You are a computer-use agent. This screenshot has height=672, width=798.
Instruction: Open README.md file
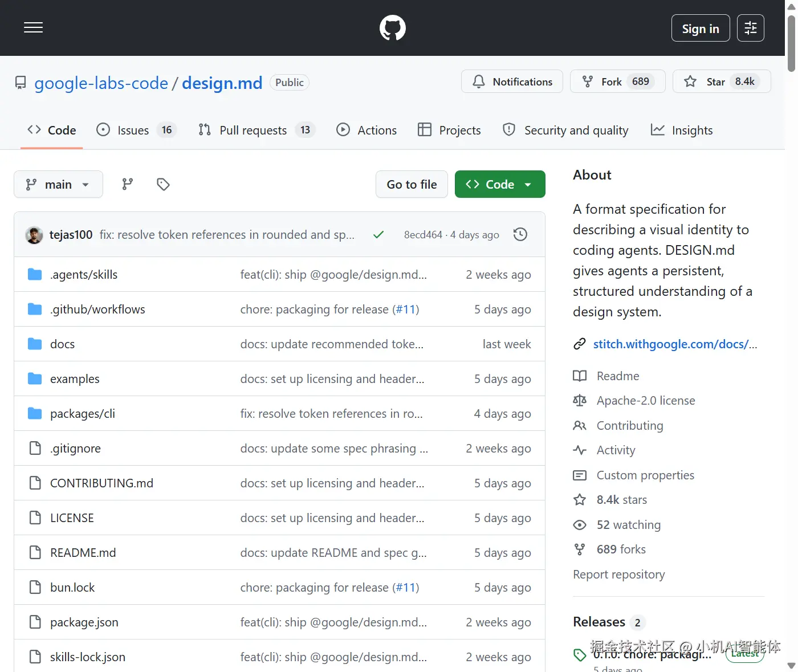coord(83,553)
